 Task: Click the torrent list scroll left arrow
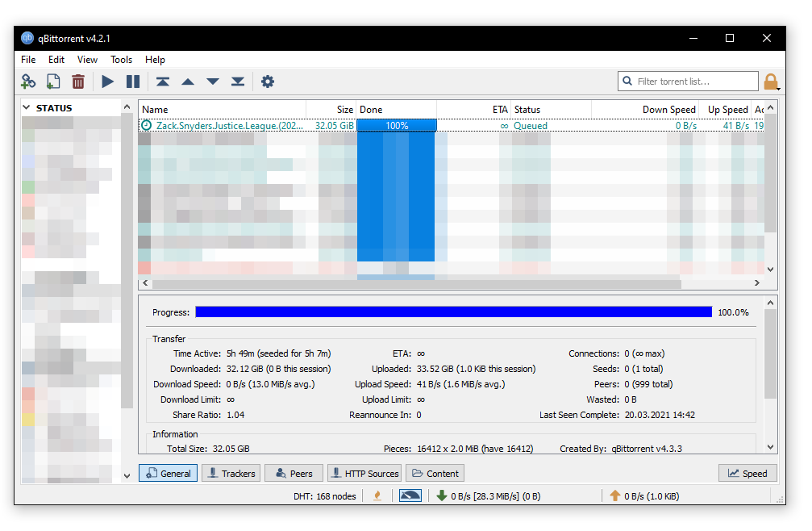(x=145, y=283)
